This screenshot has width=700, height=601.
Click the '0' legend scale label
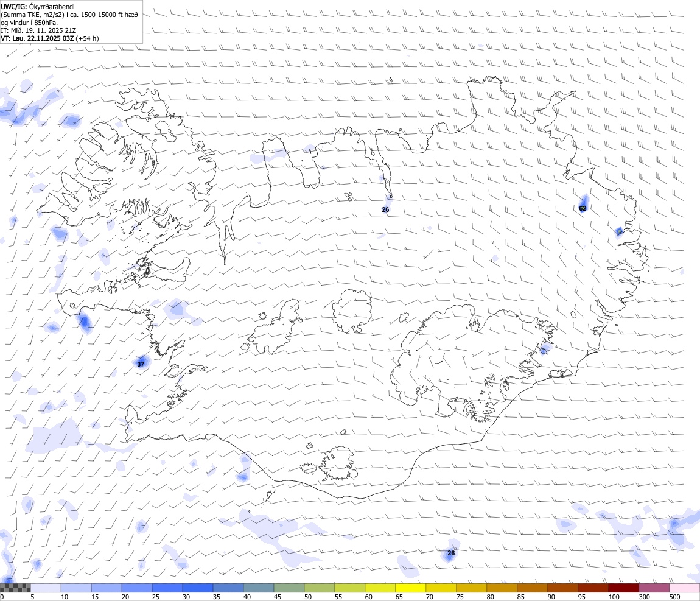[x=2, y=597]
